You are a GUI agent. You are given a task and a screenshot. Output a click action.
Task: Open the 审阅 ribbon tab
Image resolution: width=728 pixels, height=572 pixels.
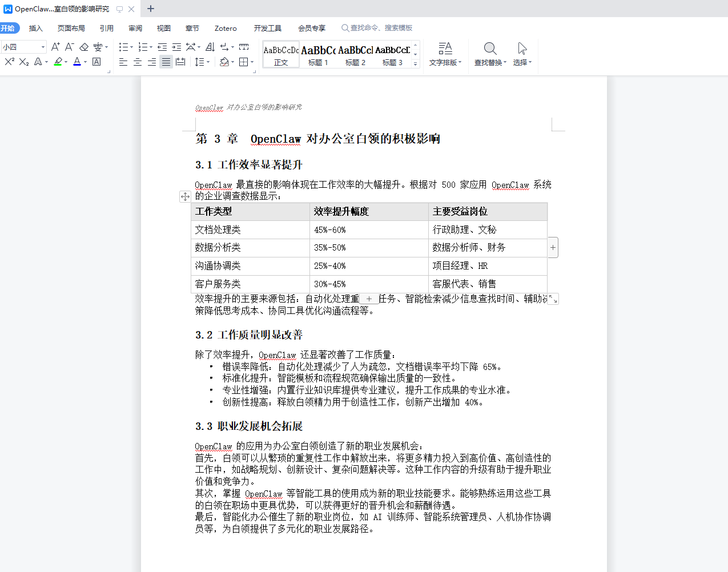click(135, 28)
